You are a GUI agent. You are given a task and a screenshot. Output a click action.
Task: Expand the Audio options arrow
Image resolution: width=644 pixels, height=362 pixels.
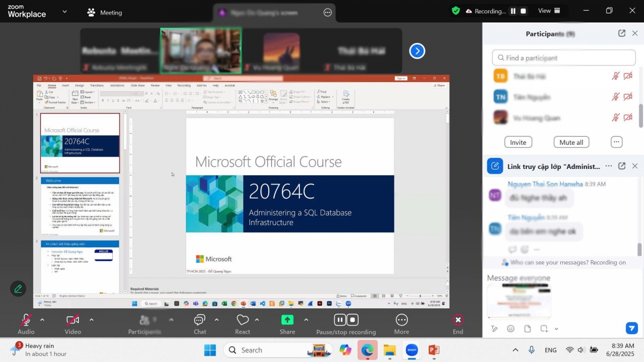click(x=42, y=320)
